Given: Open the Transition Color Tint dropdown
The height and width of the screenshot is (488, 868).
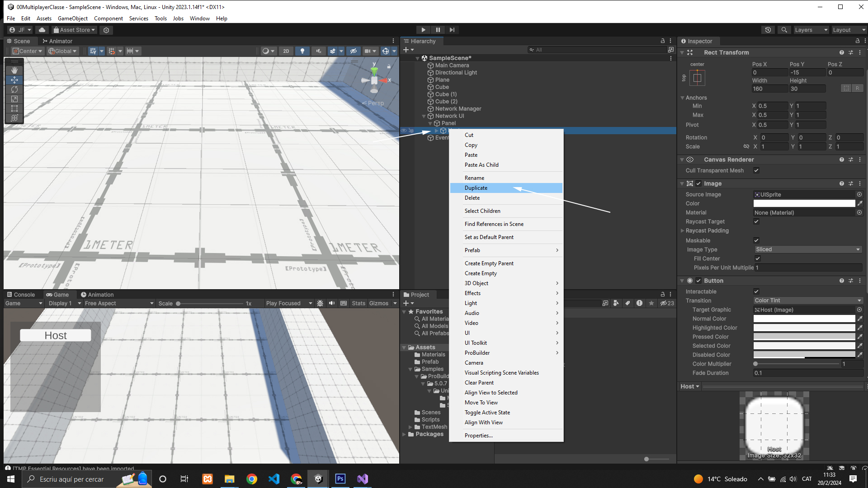Looking at the screenshot, I should [807, 300].
